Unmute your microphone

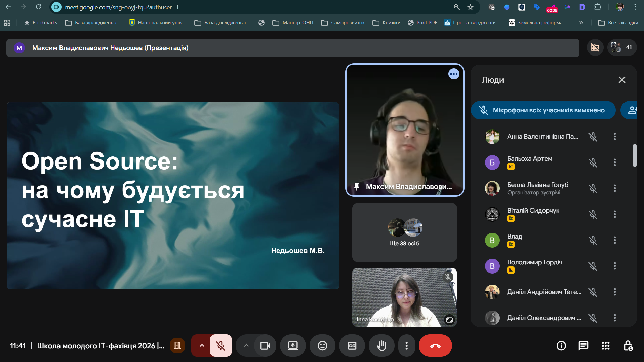click(x=221, y=346)
